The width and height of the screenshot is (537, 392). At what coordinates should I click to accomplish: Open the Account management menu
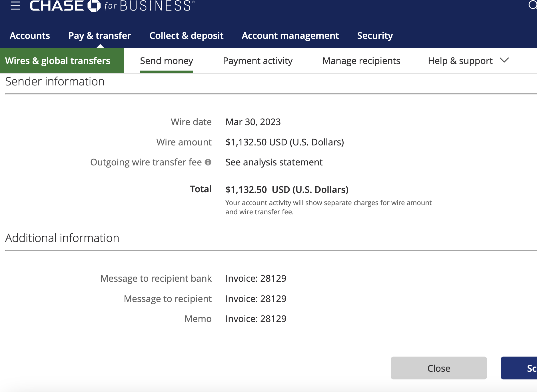pos(290,36)
